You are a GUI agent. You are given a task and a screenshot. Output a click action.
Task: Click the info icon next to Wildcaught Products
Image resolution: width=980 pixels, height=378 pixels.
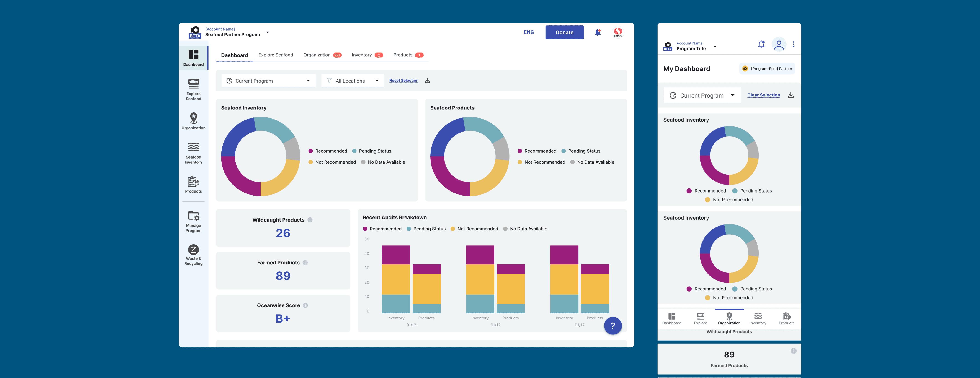310,220
